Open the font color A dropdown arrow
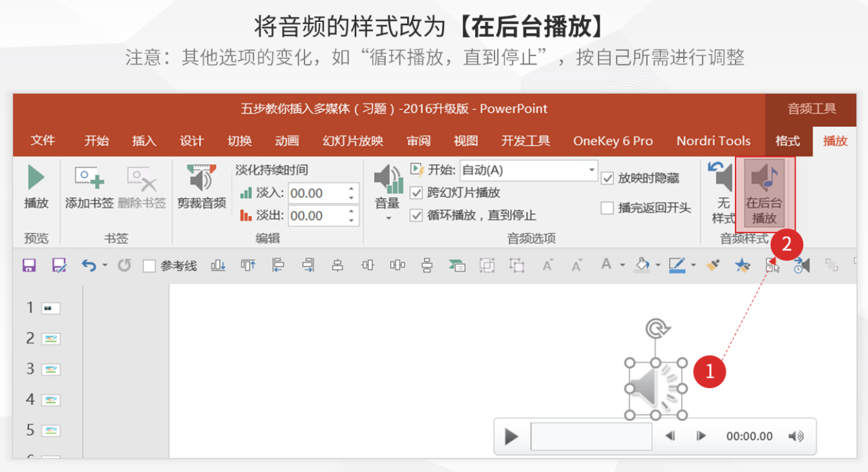The image size is (868, 472). pyautogui.click(x=622, y=265)
